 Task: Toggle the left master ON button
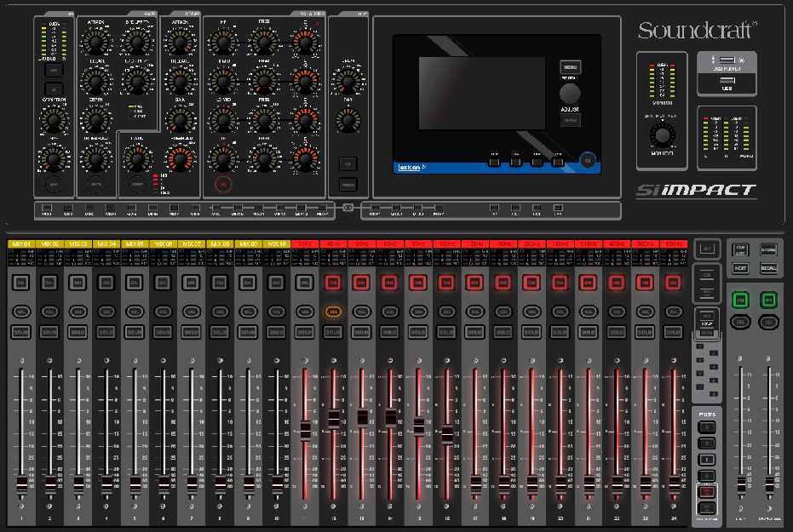[x=740, y=300]
